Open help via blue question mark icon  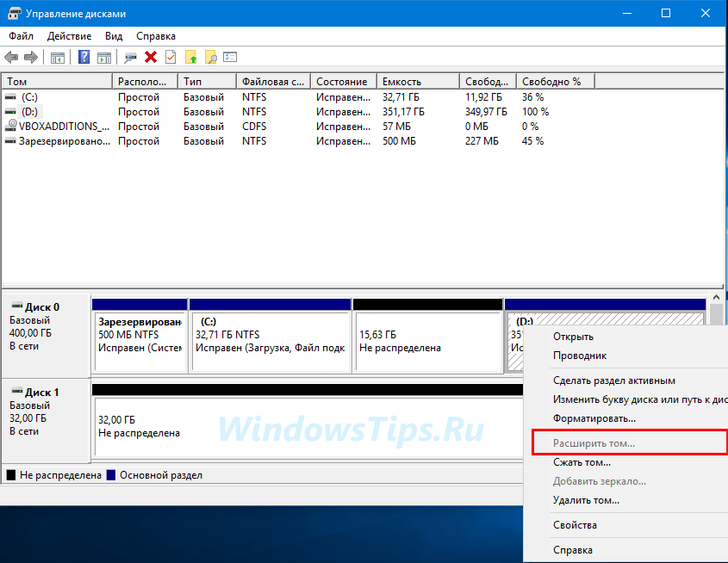pyautogui.click(x=84, y=58)
